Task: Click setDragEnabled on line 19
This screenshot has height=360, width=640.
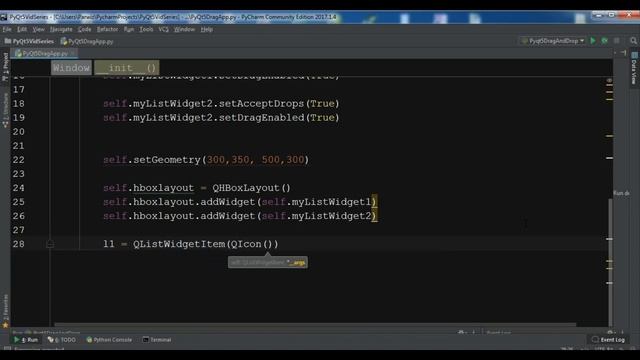Action: (x=262, y=118)
